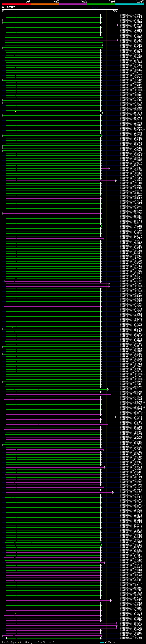The height and width of the screenshot is (644, 146).
Task: Click the hit label UniRef100_B6TDE7
Action: 131,40
